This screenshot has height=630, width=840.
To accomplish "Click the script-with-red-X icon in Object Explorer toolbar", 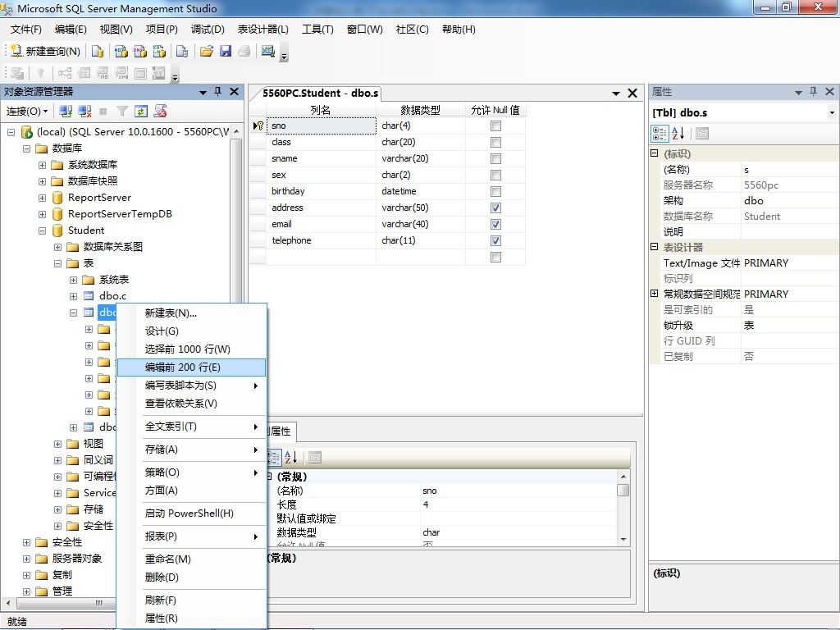I will (160, 111).
